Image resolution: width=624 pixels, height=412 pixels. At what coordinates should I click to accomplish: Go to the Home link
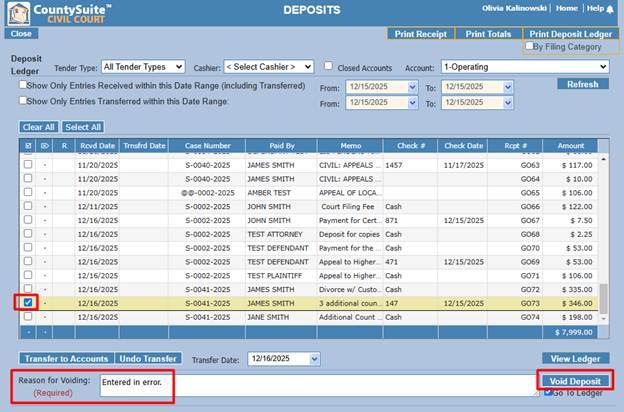(x=567, y=8)
